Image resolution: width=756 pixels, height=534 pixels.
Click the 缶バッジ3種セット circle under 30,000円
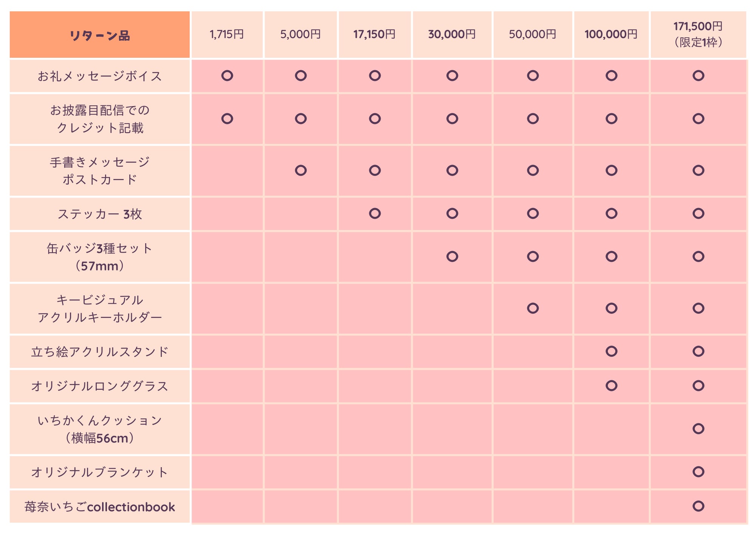click(452, 256)
